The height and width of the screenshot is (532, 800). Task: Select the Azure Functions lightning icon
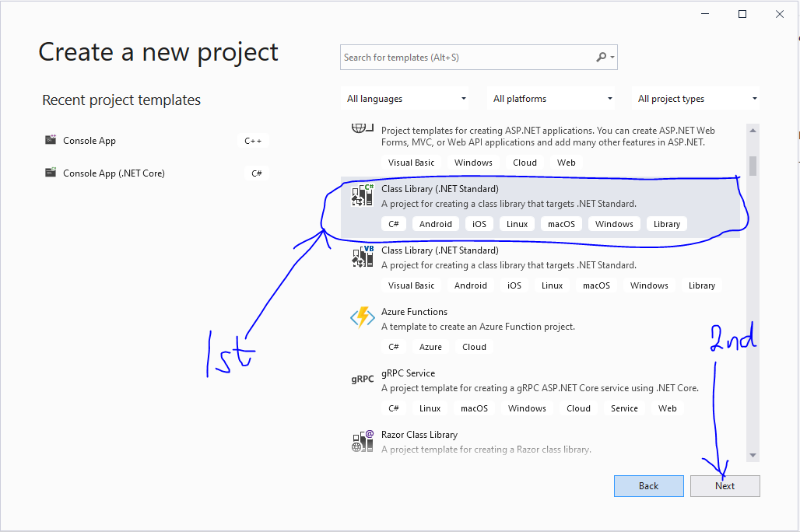click(362, 317)
